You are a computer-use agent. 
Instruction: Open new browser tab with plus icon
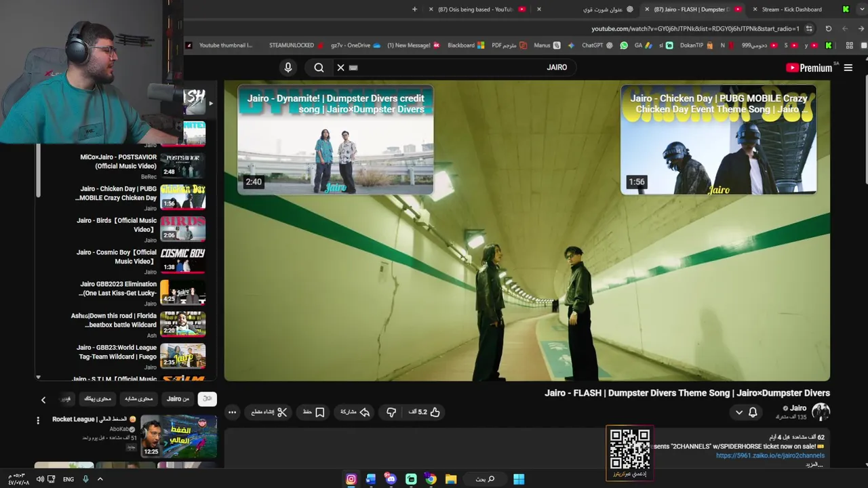414,9
